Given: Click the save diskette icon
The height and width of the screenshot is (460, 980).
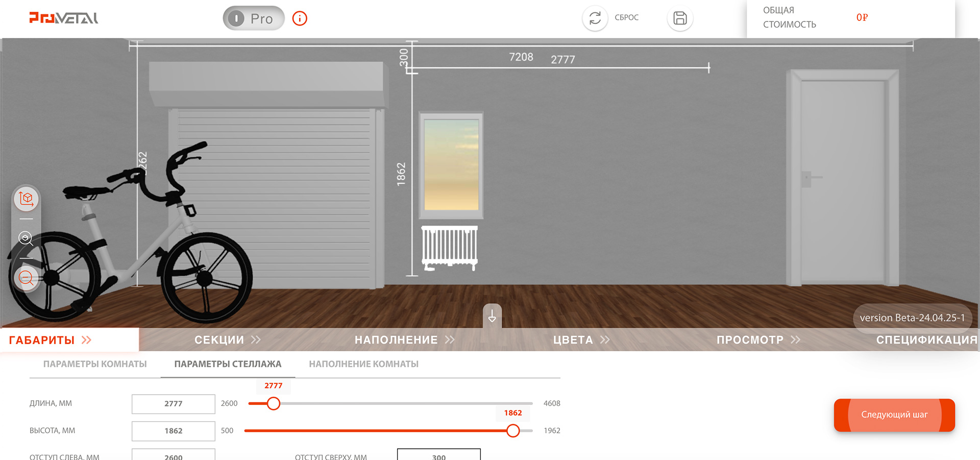Looking at the screenshot, I should 680,18.
